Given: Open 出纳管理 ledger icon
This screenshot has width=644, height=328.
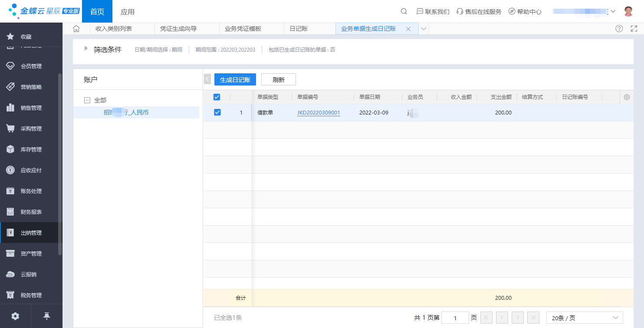Looking at the screenshot, I should coord(10,233).
